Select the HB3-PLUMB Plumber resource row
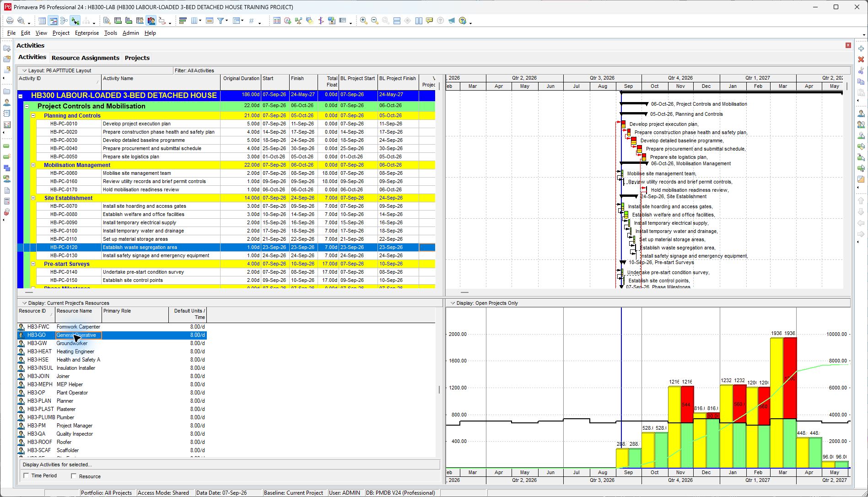The height and width of the screenshot is (497, 868). tap(112, 417)
